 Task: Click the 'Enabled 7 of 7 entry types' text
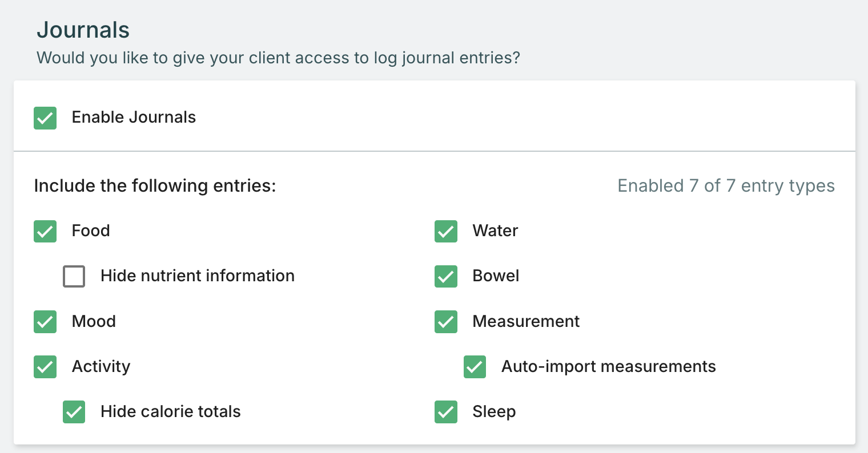pos(726,186)
